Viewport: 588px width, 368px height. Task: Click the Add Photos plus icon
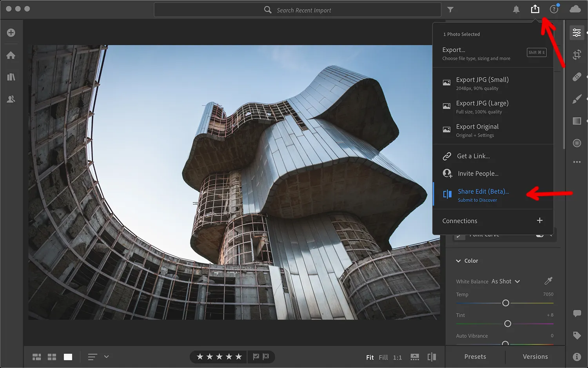[x=11, y=33]
